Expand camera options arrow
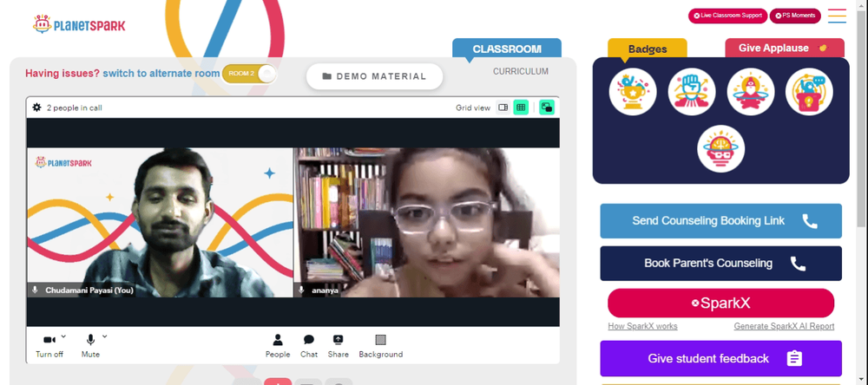 point(63,336)
